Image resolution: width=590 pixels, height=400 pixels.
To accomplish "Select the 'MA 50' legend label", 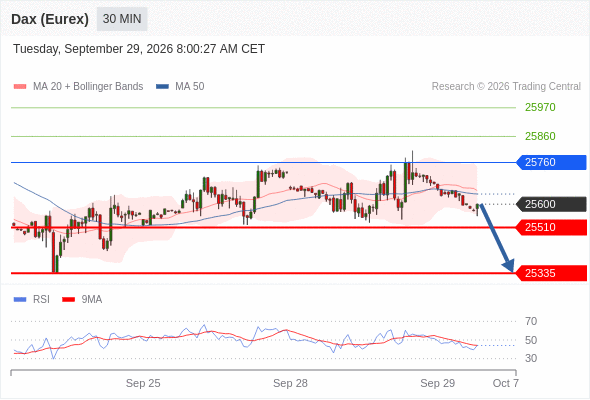I will click(x=190, y=87).
